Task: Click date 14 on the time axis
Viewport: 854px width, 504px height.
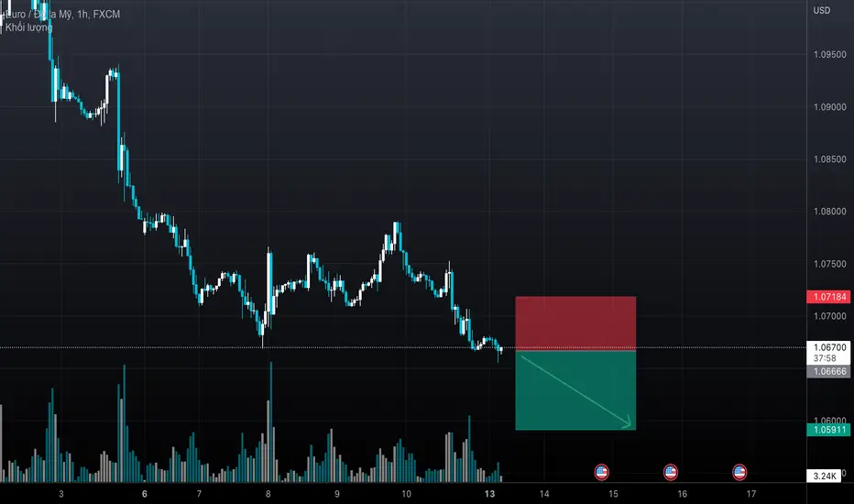Action: click(x=544, y=494)
